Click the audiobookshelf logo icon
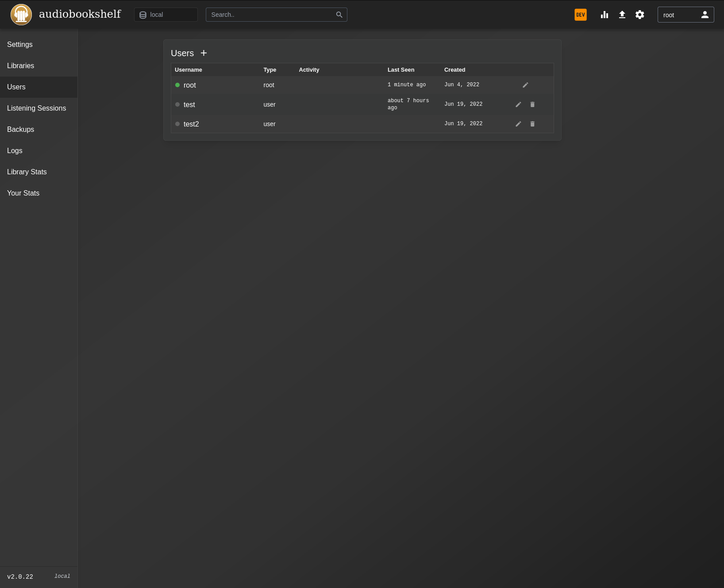Image resolution: width=724 pixels, height=588 pixels. (21, 15)
